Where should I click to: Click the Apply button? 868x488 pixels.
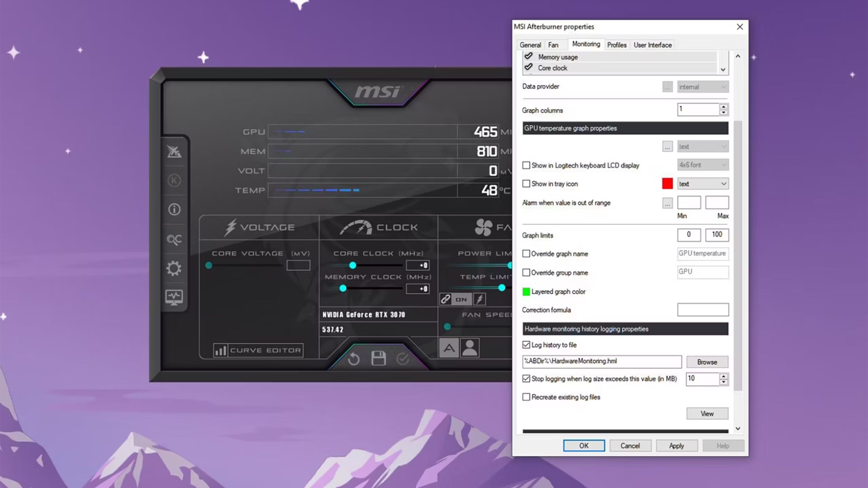[x=677, y=446]
